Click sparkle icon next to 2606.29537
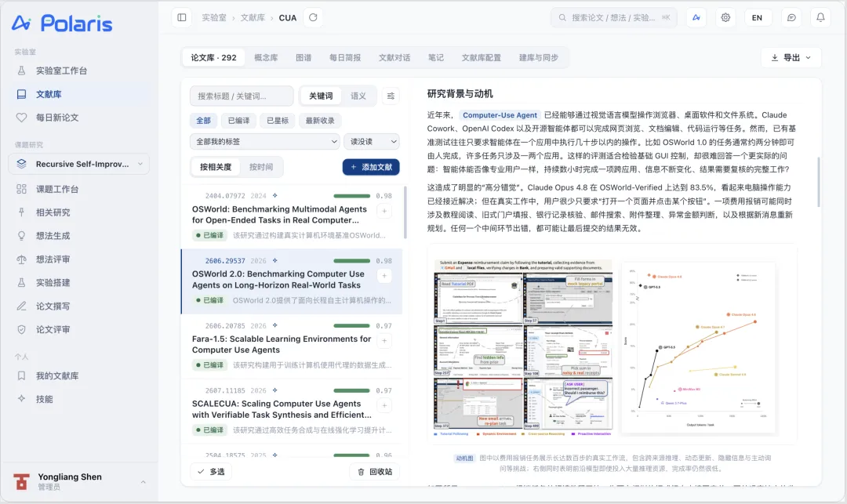 pos(275,261)
